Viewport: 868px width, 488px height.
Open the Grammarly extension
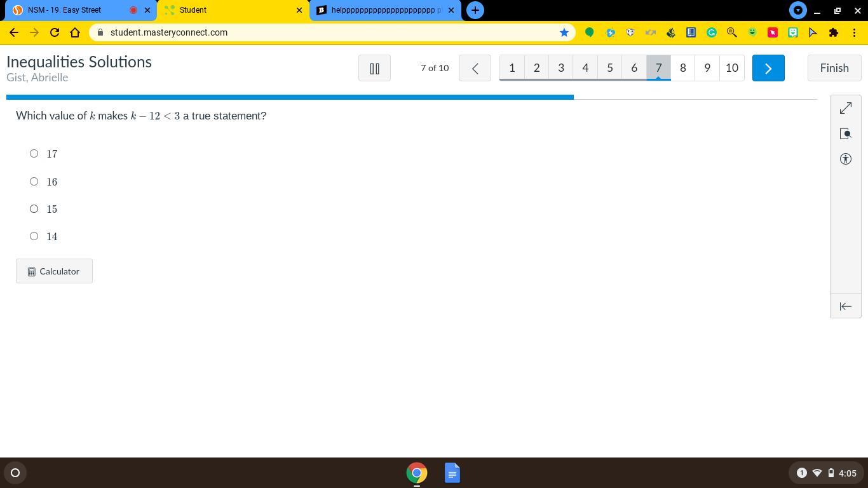click(712, 32)
